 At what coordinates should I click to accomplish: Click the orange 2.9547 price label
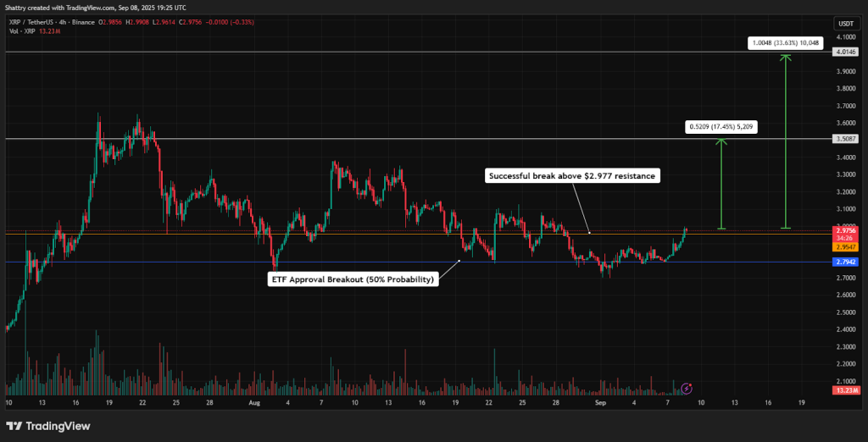point(847,246)
